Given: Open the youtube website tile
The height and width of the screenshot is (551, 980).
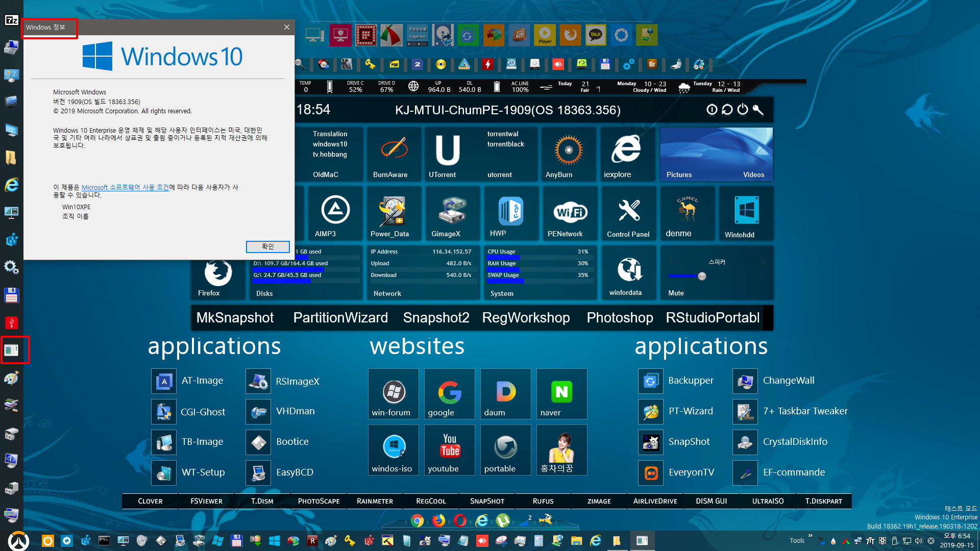Looking at the screenshot, I should tap(449, 450).
